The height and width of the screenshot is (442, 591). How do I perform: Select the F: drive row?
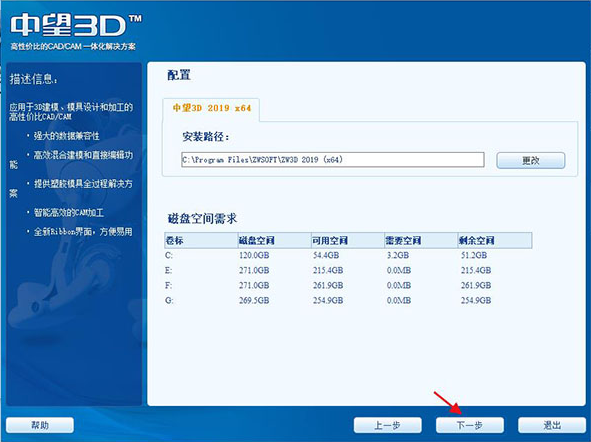348,286
